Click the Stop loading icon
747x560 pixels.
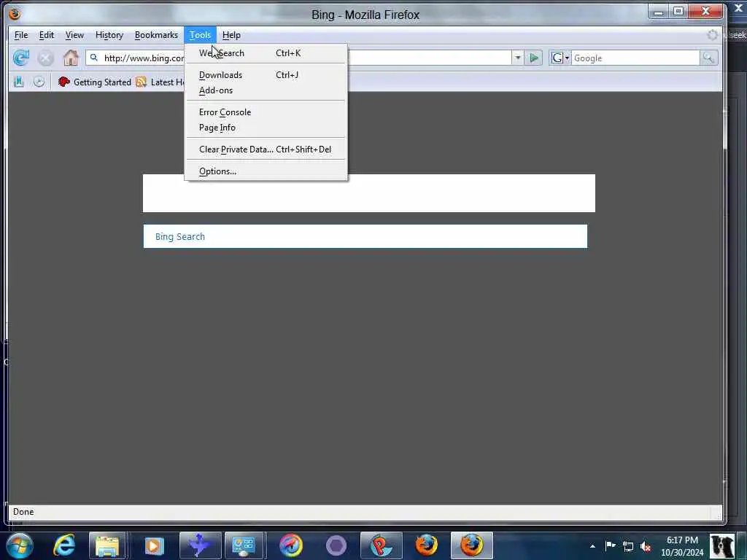pos(46,58)
